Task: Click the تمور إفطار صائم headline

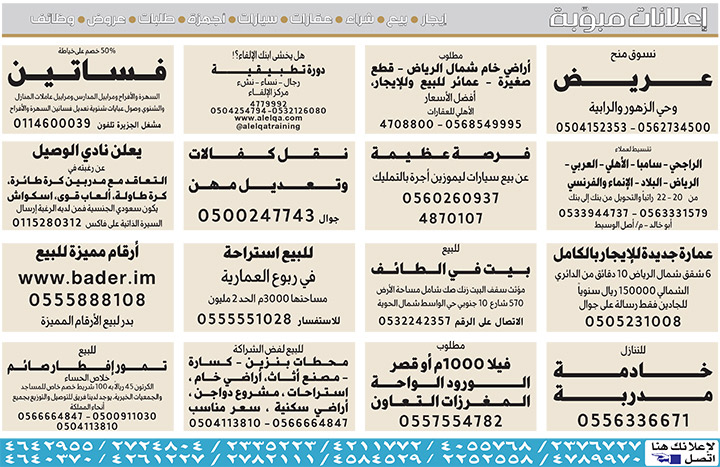Action: pos(87,366)
